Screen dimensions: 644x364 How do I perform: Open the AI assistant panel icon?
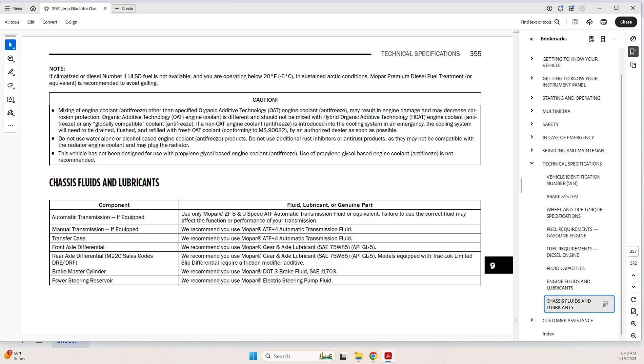click(x=633, y=39)
